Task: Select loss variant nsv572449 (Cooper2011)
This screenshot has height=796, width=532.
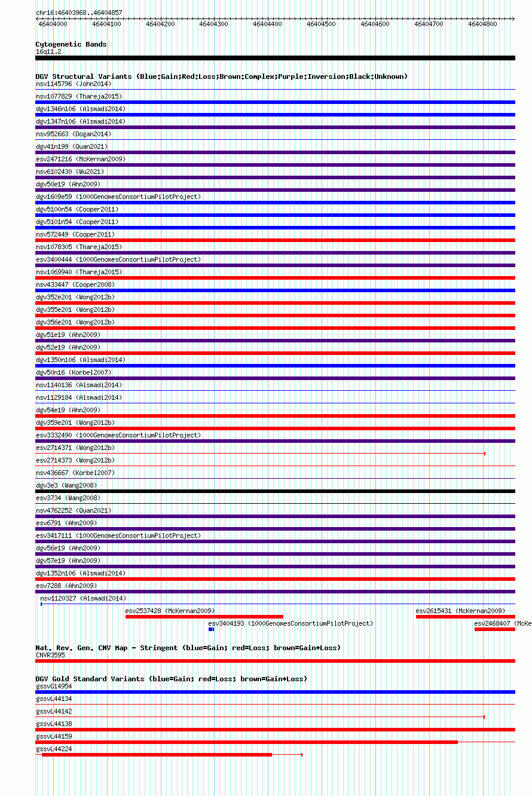Action: pos(275,240)
